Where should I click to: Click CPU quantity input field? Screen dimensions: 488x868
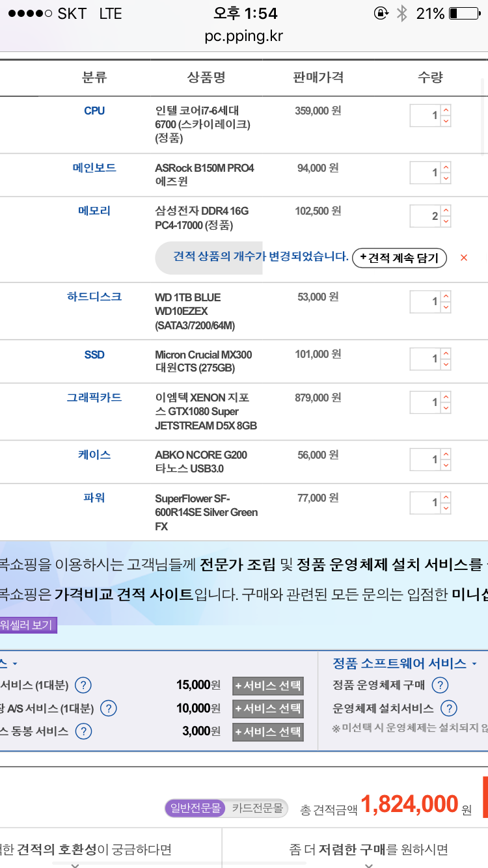click(426, 116)
